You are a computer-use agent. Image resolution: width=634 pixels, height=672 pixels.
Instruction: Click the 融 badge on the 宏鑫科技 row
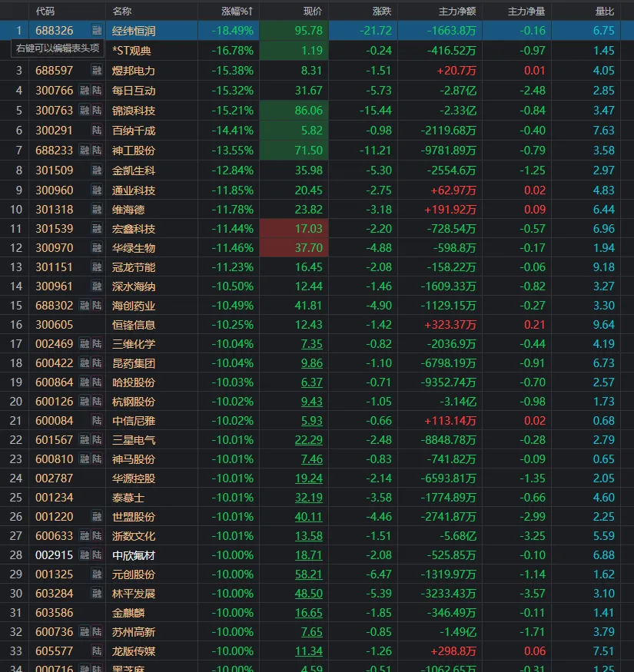click(97, 229)
